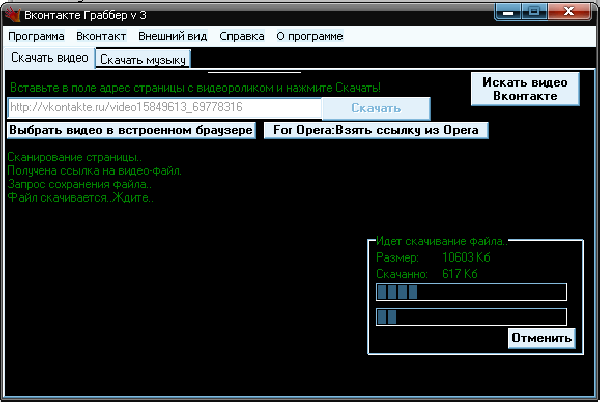
Task: Open the Вконтакт menu
Action: coord(101,36)
